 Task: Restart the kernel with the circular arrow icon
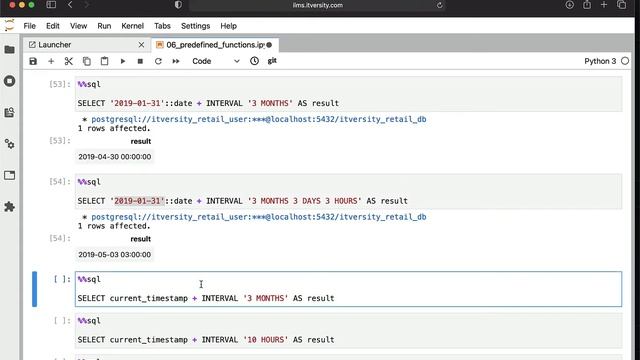(x=158, y=61)
